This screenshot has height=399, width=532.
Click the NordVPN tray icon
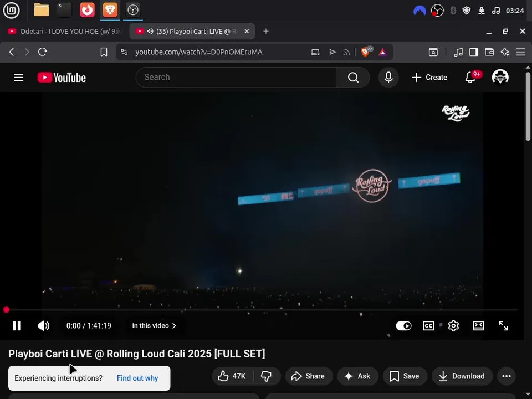click(420, 11)
